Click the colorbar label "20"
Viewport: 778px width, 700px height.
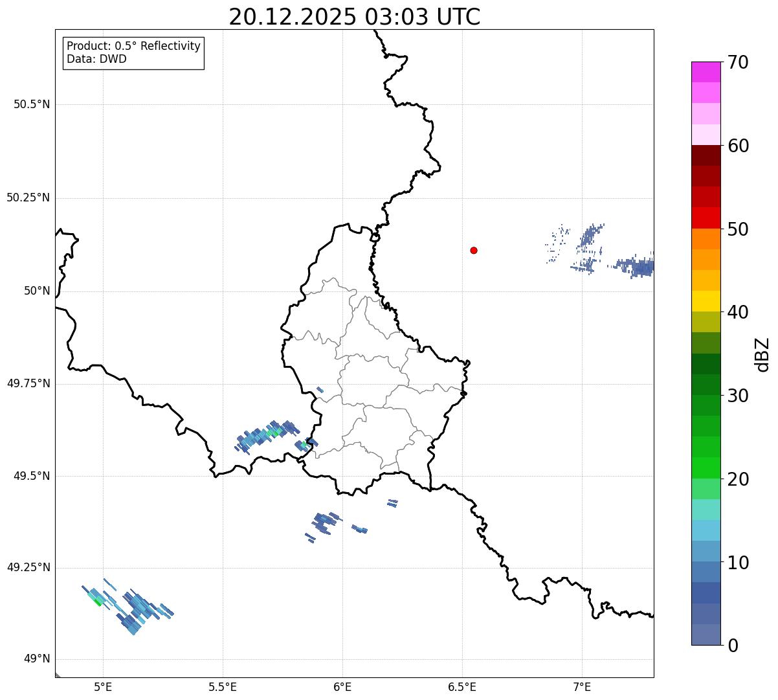pyautogui.click(x=738, y=479)
